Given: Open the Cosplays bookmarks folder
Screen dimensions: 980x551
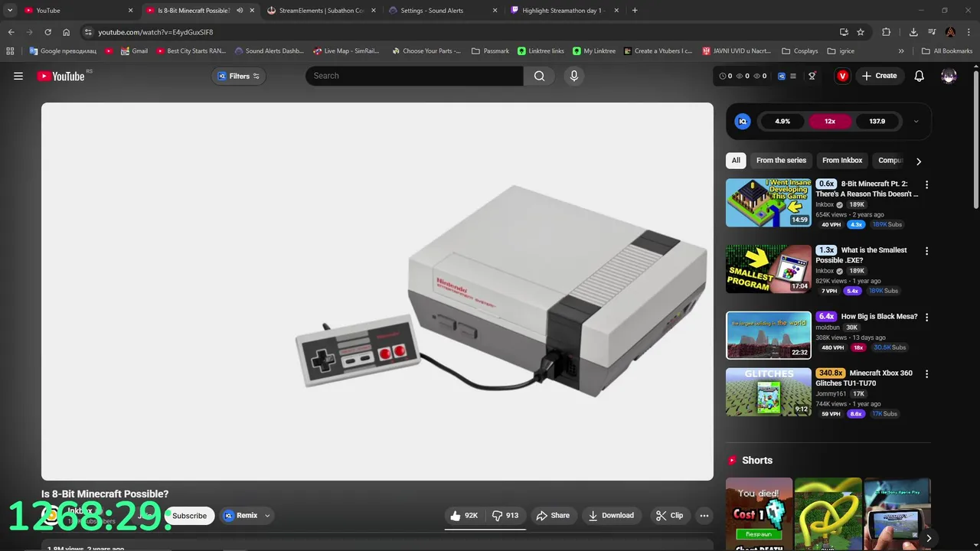Looking at the screenshot, I should pyautogui.click(x=800, y=51).
